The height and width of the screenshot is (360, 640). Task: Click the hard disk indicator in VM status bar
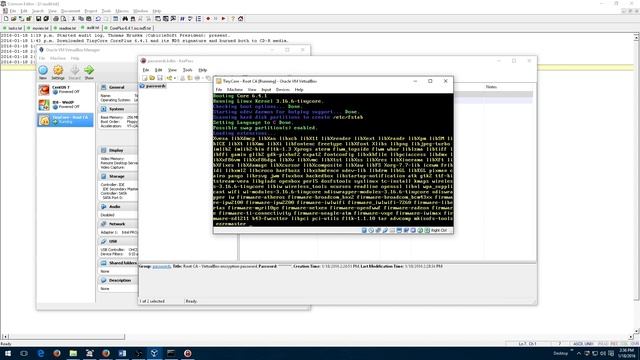pyautogui.click(x=364, y=231)
